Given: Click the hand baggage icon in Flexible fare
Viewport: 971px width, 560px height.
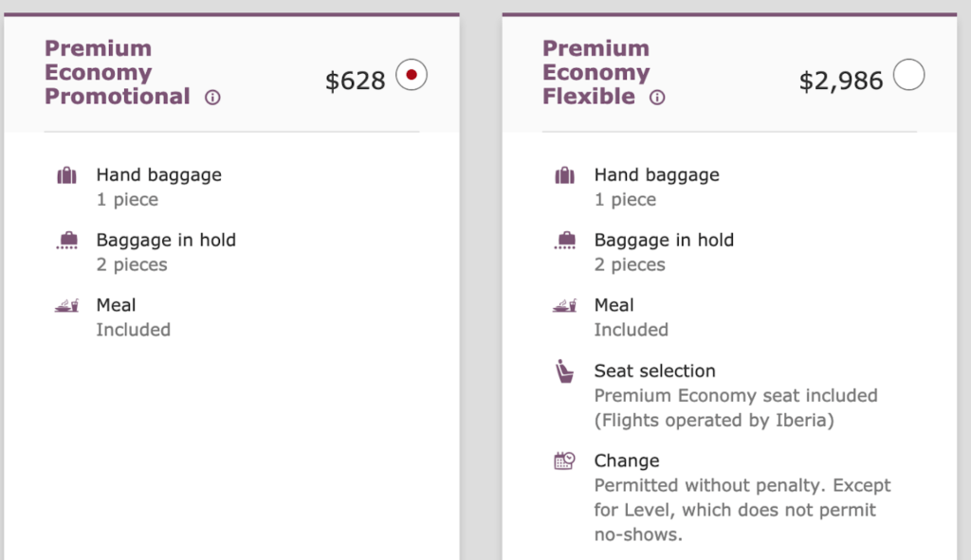Looking at the screenshot, I should [x=564, y=175].
